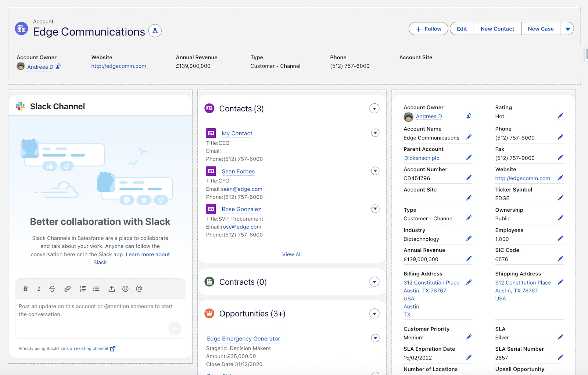
Task: Open the emoji picker in Slack composer
Action: 125,289
